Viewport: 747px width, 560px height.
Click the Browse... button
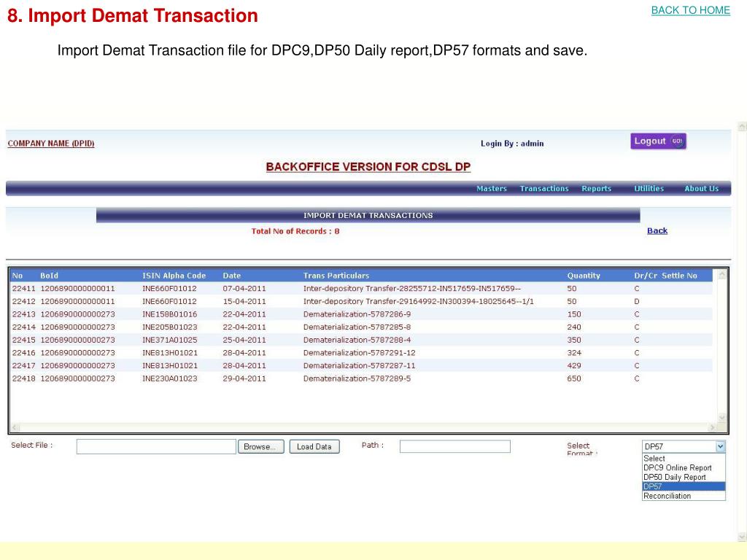point(261,447)
